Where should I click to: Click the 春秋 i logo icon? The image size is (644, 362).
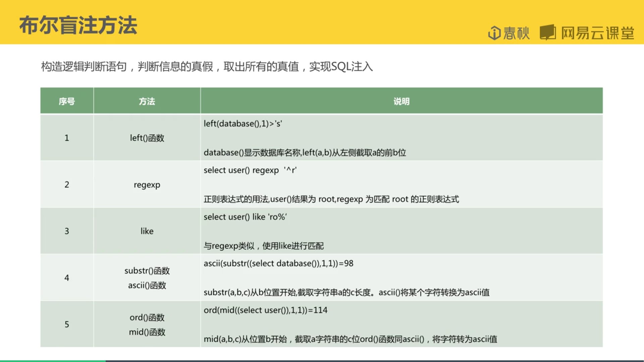pyautogui.click(x=494, y=33)
